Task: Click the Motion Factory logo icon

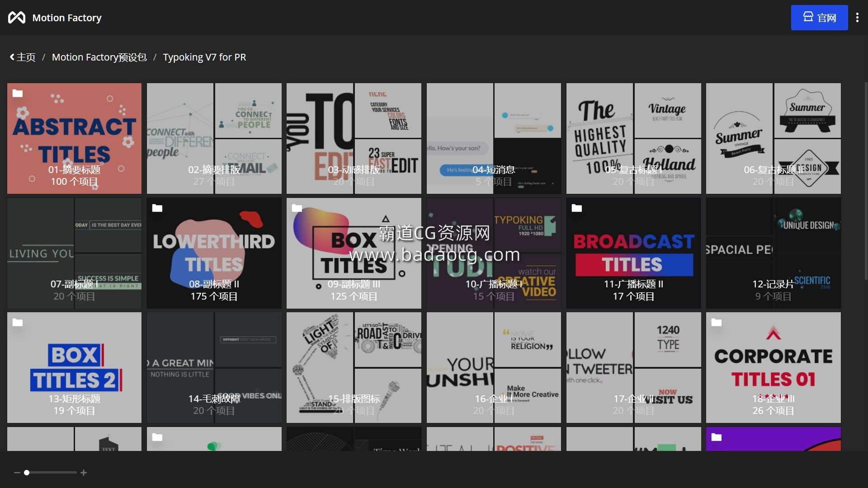Action: tap(17, 18)
